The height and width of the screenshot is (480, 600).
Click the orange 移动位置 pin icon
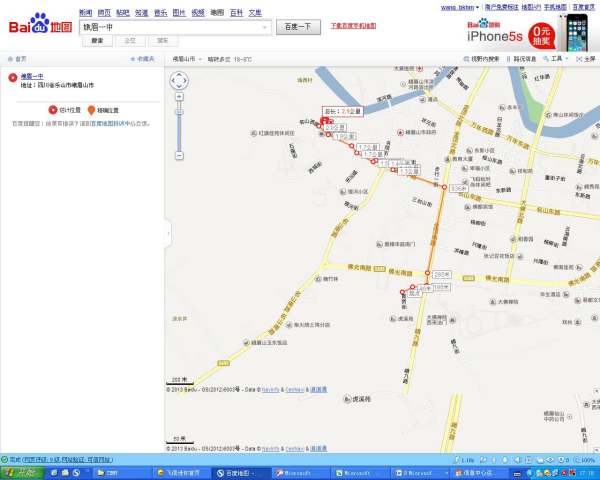(93, 109)
